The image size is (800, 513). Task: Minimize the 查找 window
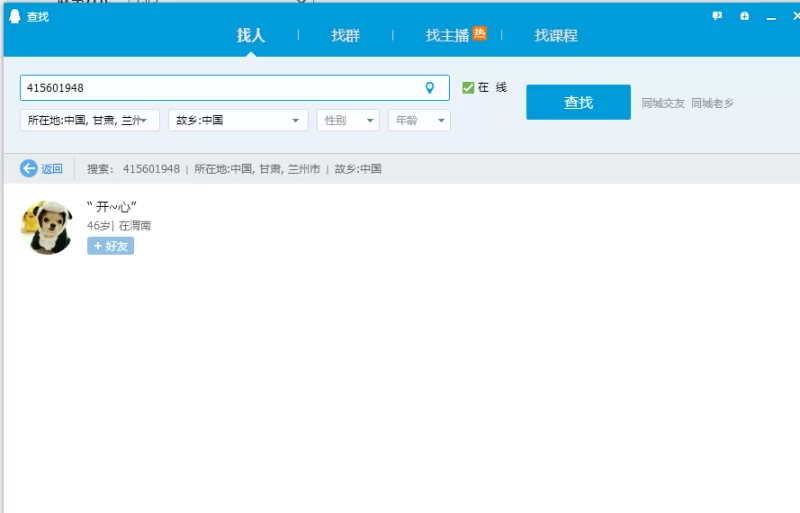point(770,17)
